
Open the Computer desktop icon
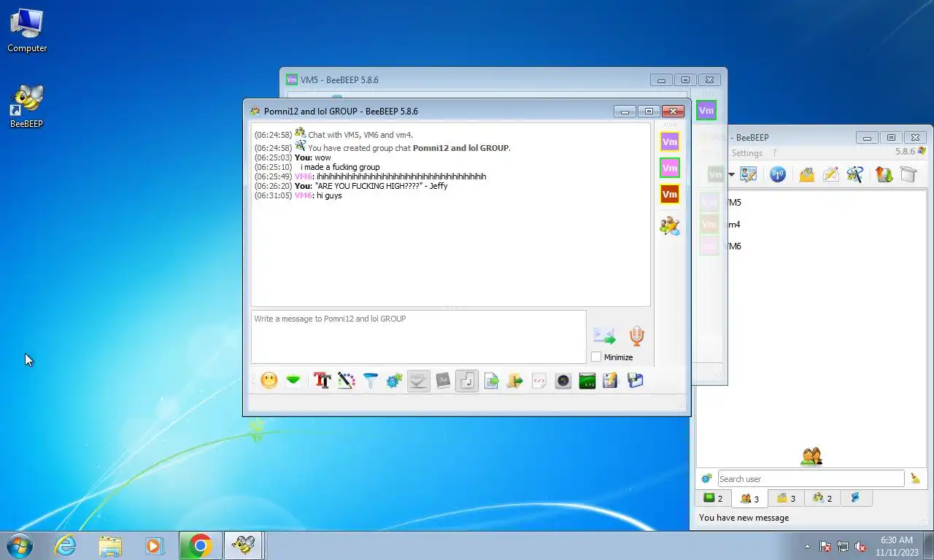(x=27, y=31)
